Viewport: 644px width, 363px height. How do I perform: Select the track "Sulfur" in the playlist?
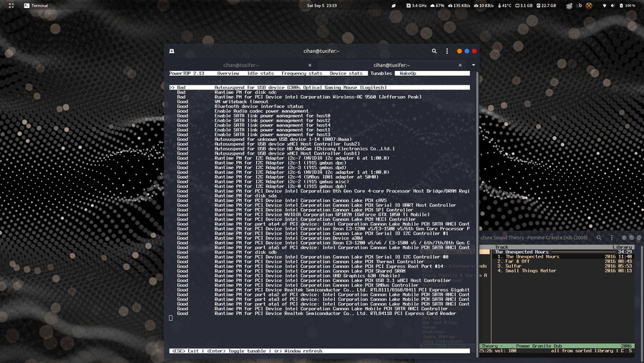512,266
